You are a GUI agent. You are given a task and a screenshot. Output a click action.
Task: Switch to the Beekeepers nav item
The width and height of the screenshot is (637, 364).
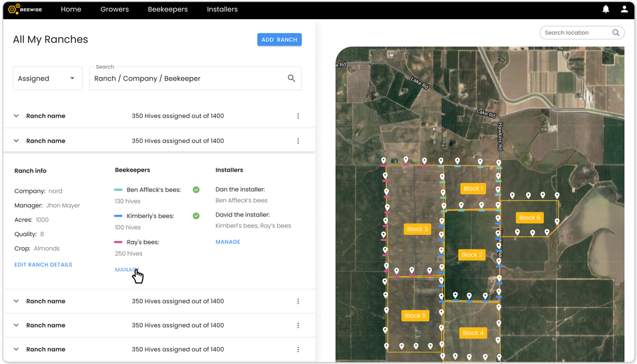tap(167, 9)
